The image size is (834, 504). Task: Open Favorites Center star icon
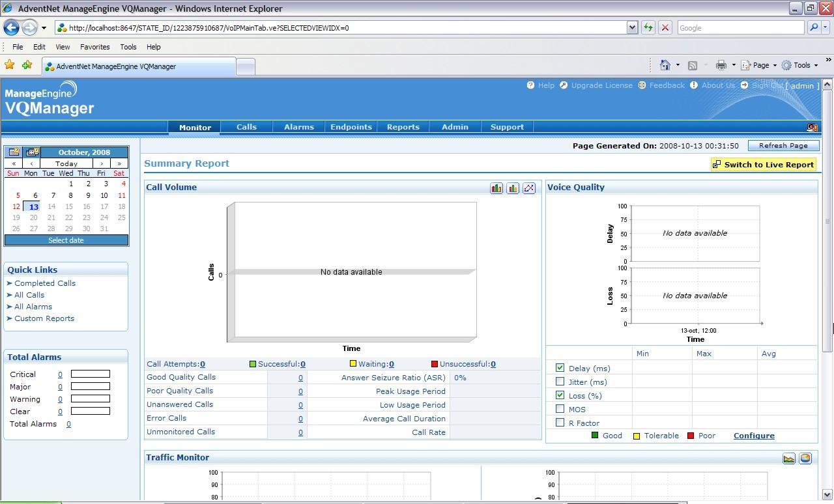pos(9,65)
